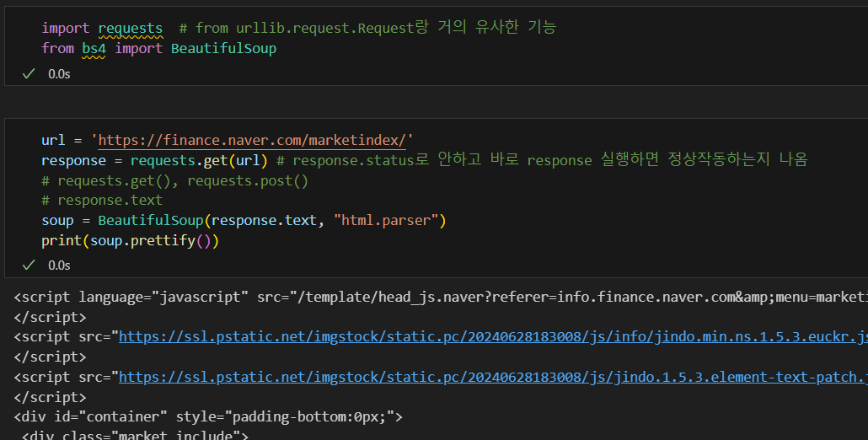Click the '# response.text' comment line

[x=102, y=201]
